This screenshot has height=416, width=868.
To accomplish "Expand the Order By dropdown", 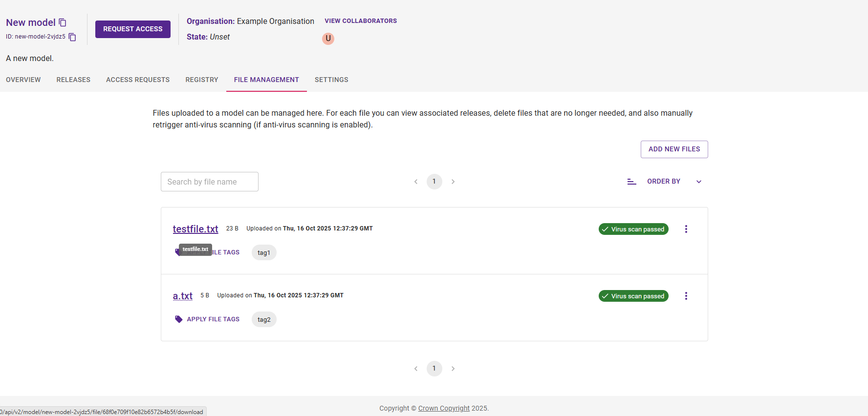I will [x=698, y=182].
